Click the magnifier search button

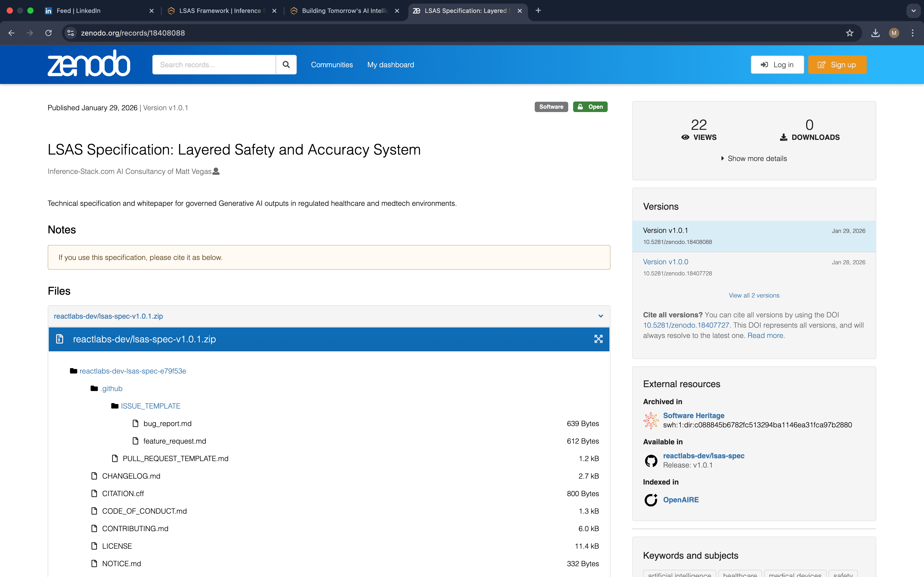[x=286, y=64]
